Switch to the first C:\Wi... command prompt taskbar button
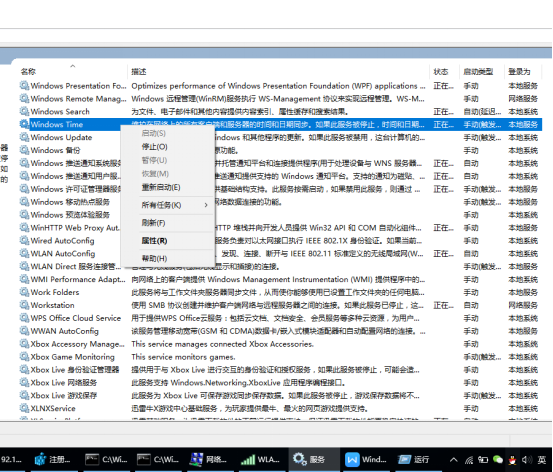This screenshot has width=553, height=472. tap(106, 459)
